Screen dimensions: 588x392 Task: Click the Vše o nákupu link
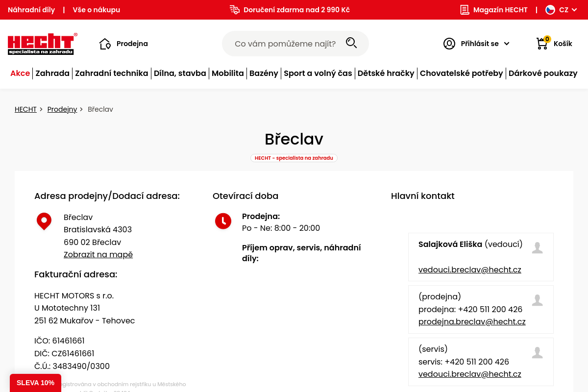[97, 10]
